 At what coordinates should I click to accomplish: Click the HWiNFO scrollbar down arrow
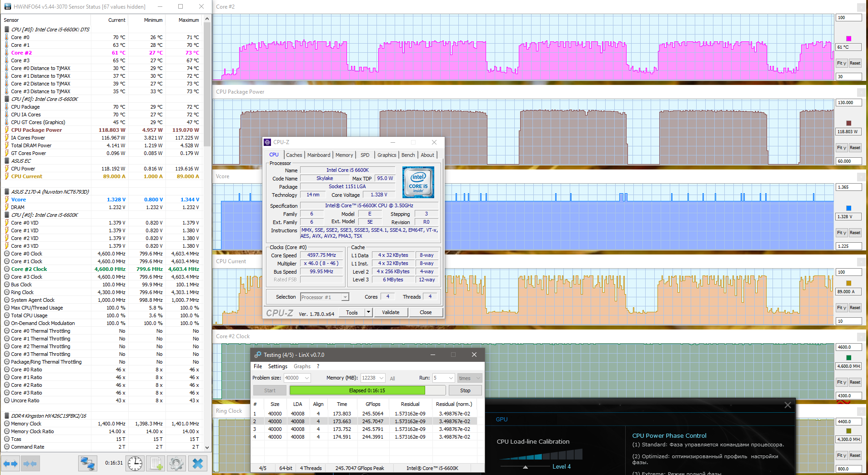207,447
